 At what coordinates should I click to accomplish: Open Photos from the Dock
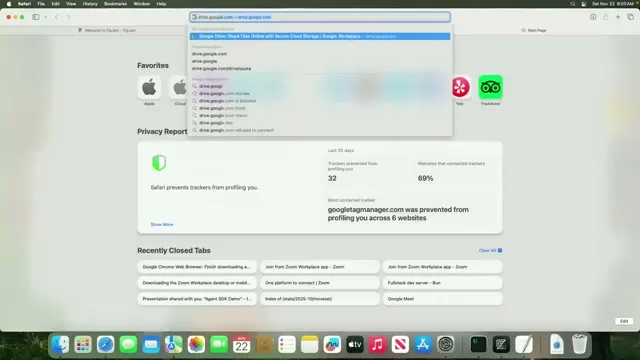pos(196,344)
